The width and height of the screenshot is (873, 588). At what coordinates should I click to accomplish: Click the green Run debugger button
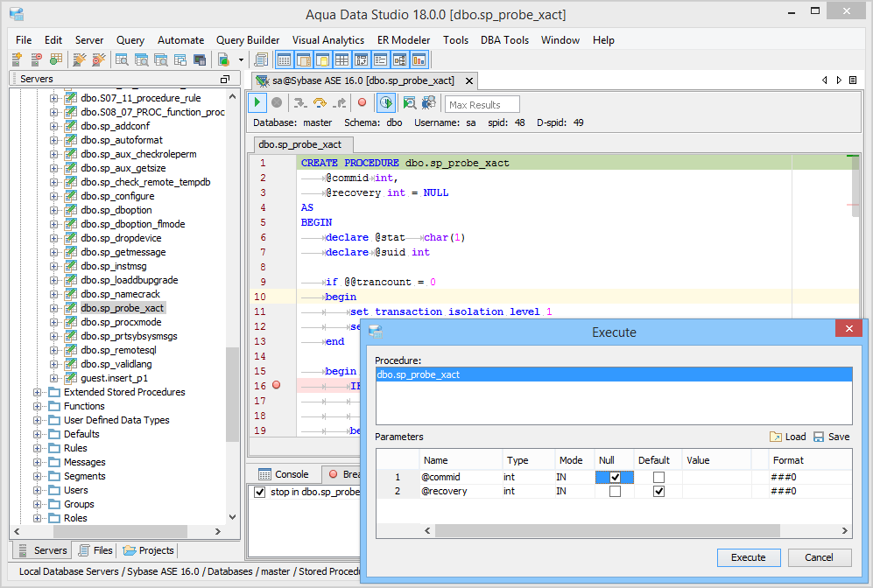(258, 103)
